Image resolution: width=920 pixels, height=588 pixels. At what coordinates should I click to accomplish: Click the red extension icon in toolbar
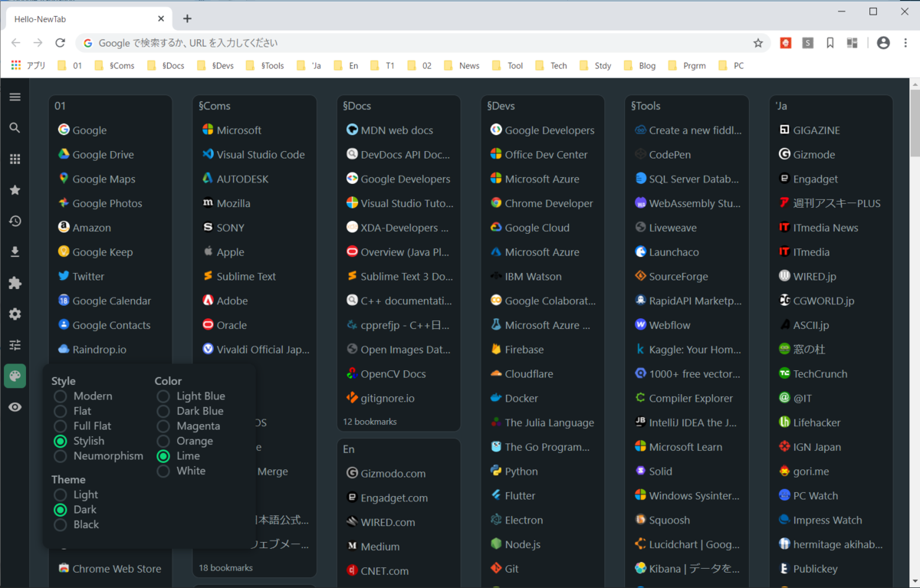point(786,43)
